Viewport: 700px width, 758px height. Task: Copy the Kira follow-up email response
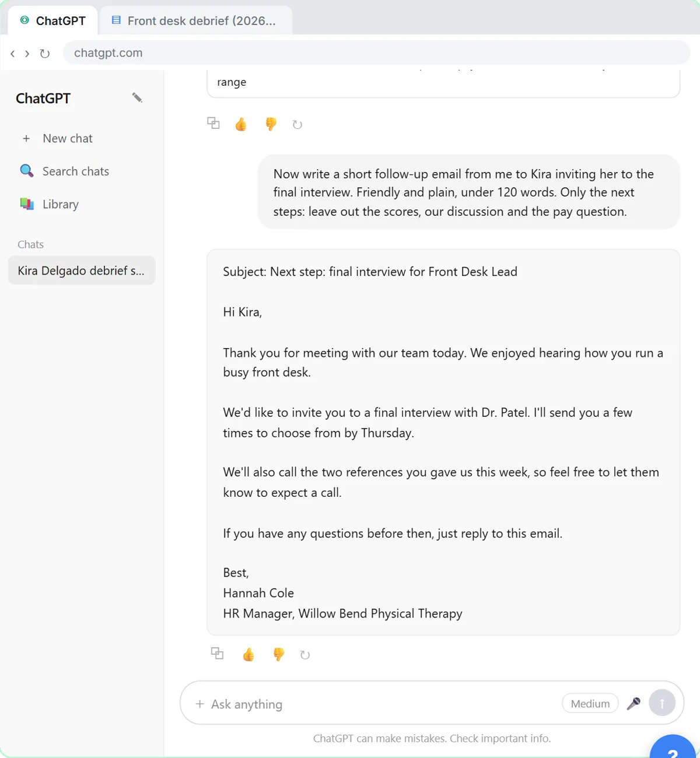click(217, 653)
